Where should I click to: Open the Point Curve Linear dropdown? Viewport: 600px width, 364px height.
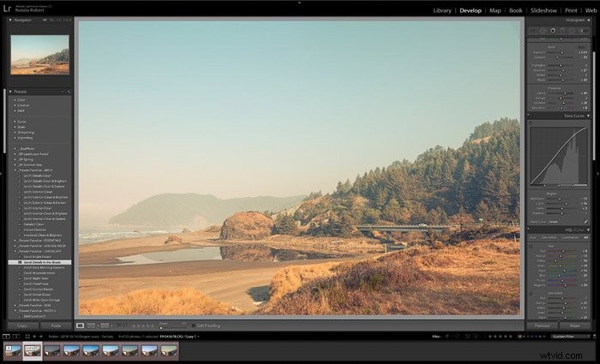(x=554, y=222)
